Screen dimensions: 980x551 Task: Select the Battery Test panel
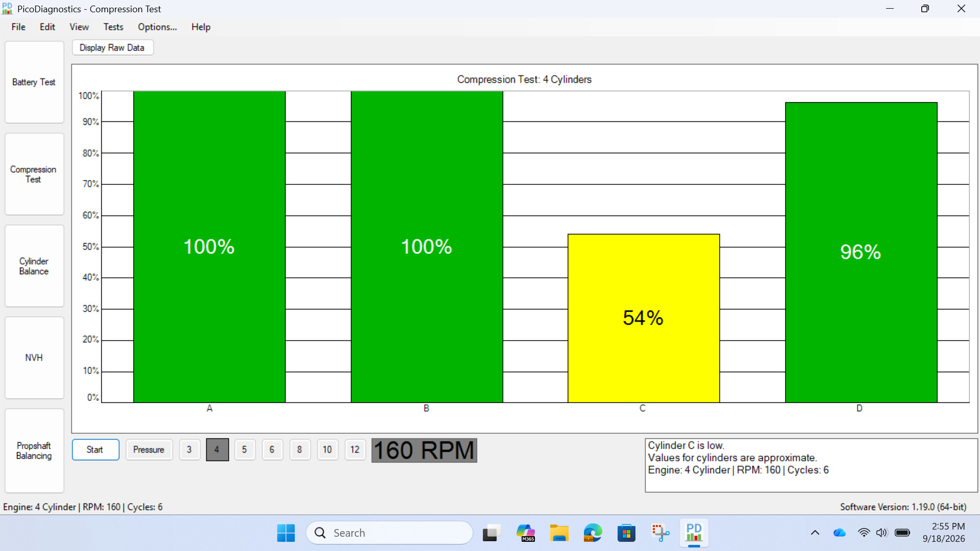point(34,82)
